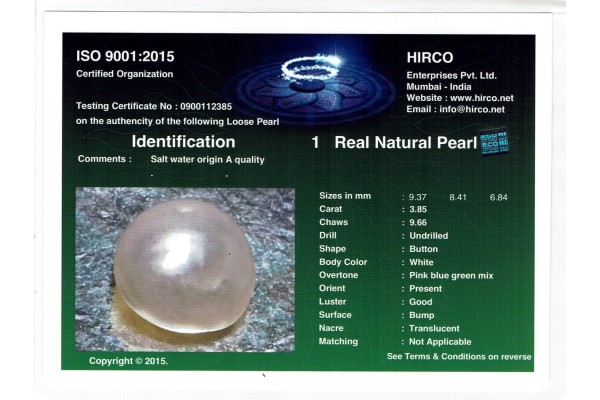Screen dimensions: 600x400
Task: Click 'Mumbai - India' text
Action: pyautogui.click(x=439, y=87)
